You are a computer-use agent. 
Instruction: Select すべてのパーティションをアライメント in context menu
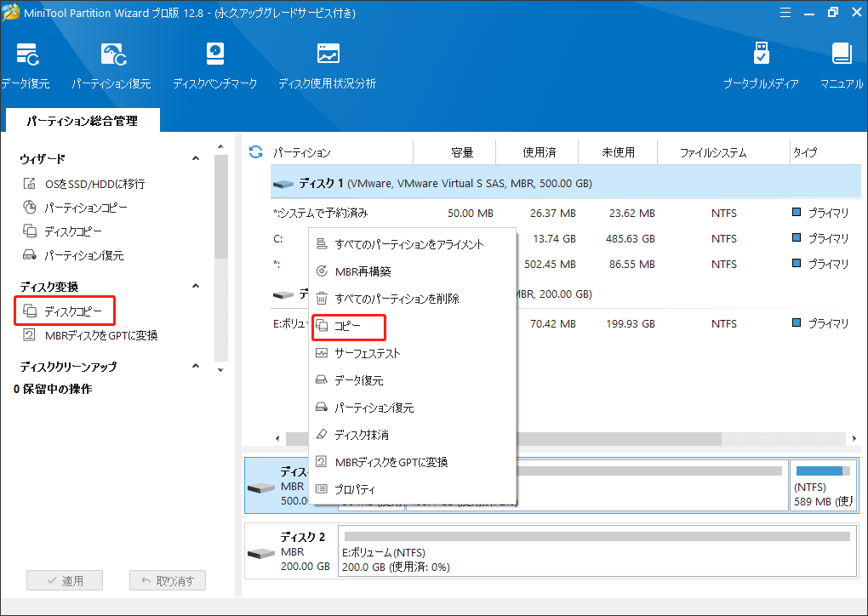click(x=412, y=244)
